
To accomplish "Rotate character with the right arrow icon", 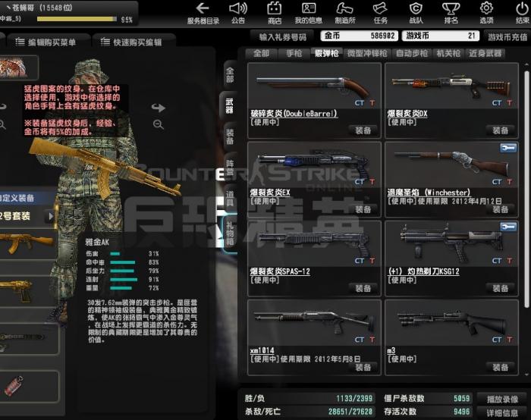I will [x=158, y=108].
